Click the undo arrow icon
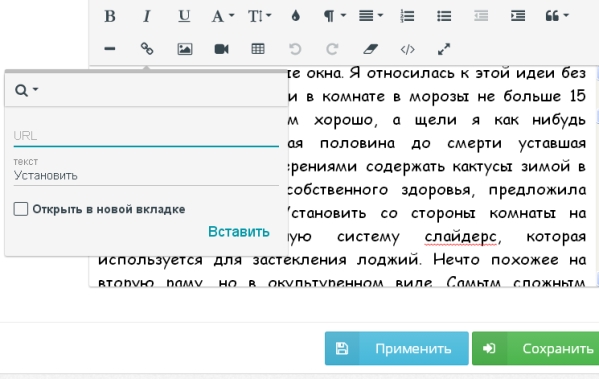Image resolution: width=599 pixels, height=379 pixels. 295,49
